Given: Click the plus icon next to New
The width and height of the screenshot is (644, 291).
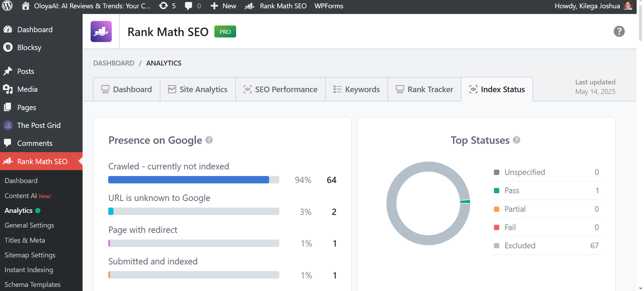Looking at the screenshot, I should click(x=214, y=6).
